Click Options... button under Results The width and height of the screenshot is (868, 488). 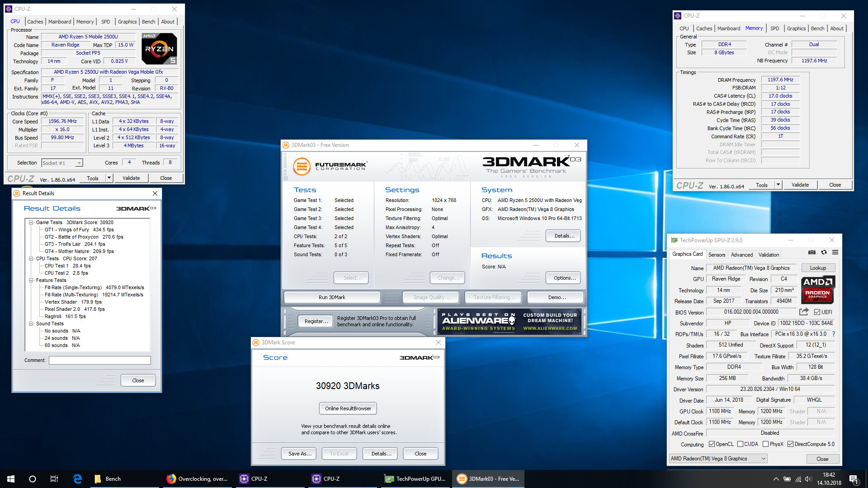click(x=563, y=278)
